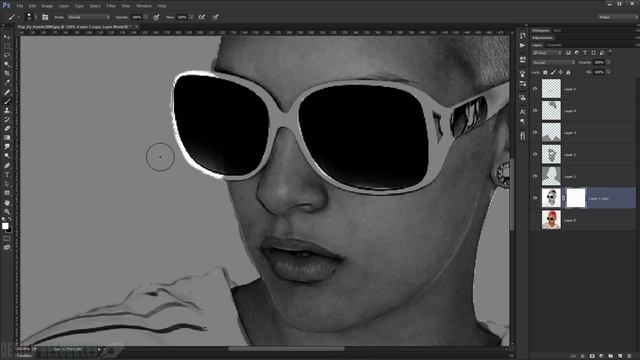This screenshot has height=360, width=640.
Task: Open the brush Mode dropdown in options bar
Action: pos(89,17)
